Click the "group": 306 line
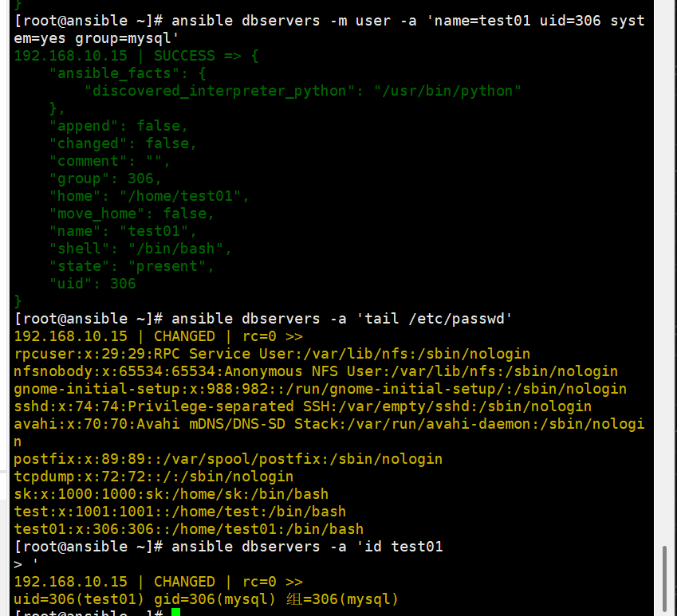677x616 pixels. [106, 179]
